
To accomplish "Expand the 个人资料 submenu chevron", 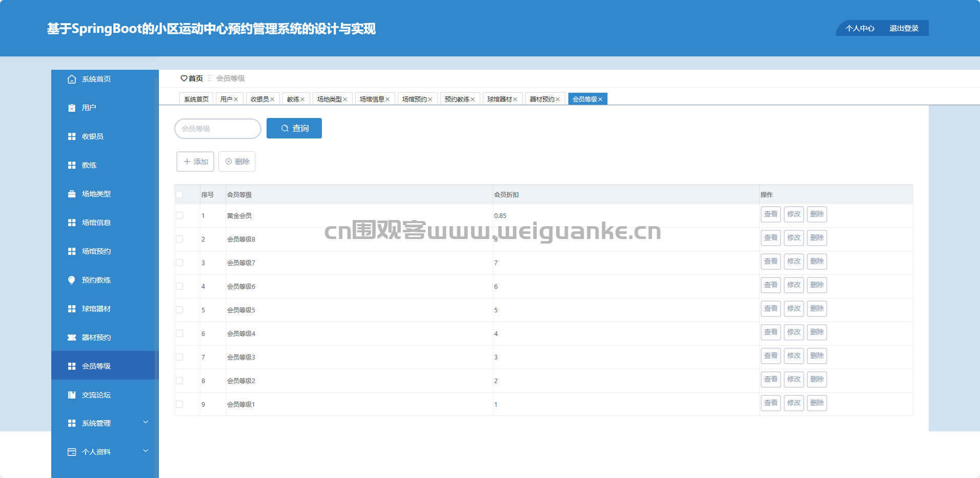I will coord(146,451).
